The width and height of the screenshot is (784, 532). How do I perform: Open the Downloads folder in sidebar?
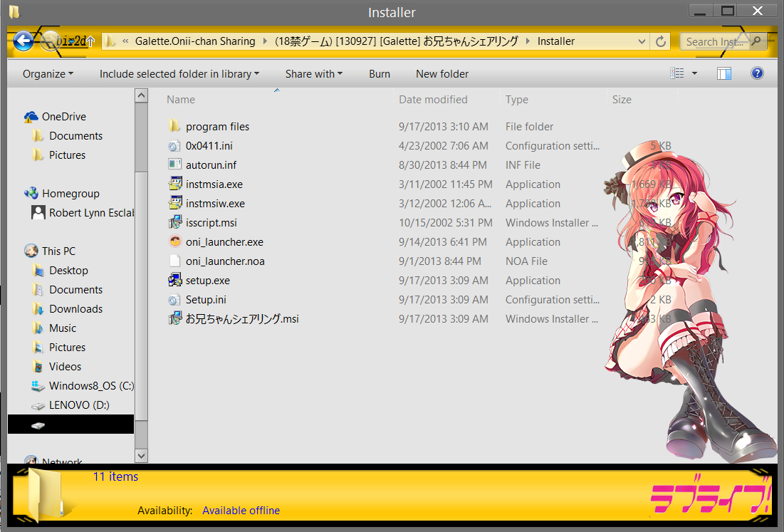click(67, 309)
